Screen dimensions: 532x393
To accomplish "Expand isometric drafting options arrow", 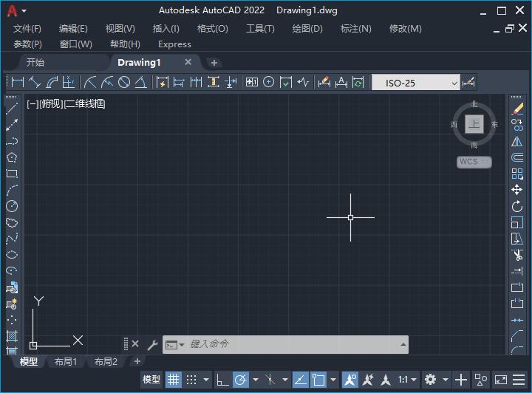I will coord(285,380).
